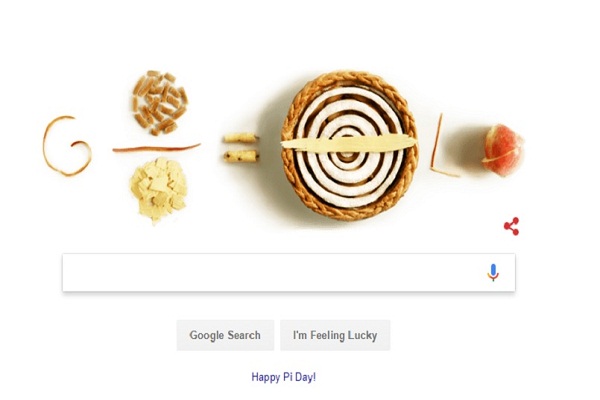Start voice search with the microphone
This screenshot has height=400, width=600.
tap(493, 272)
